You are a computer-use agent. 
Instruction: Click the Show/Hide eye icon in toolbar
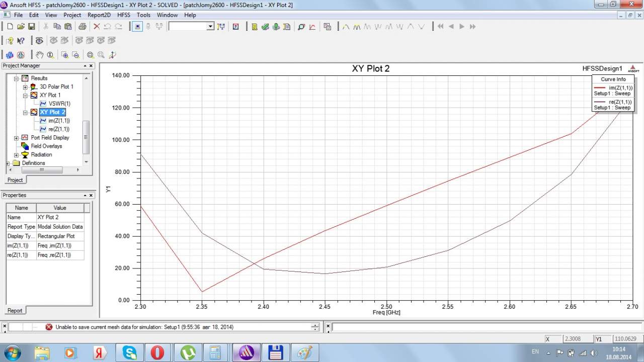point(39,41)
